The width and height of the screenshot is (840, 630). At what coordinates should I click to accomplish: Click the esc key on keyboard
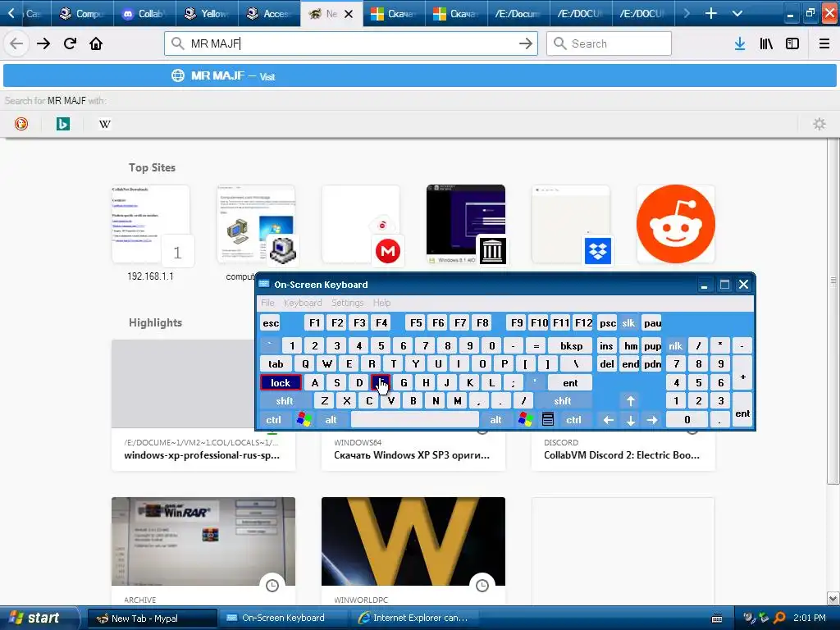(271, 323)
